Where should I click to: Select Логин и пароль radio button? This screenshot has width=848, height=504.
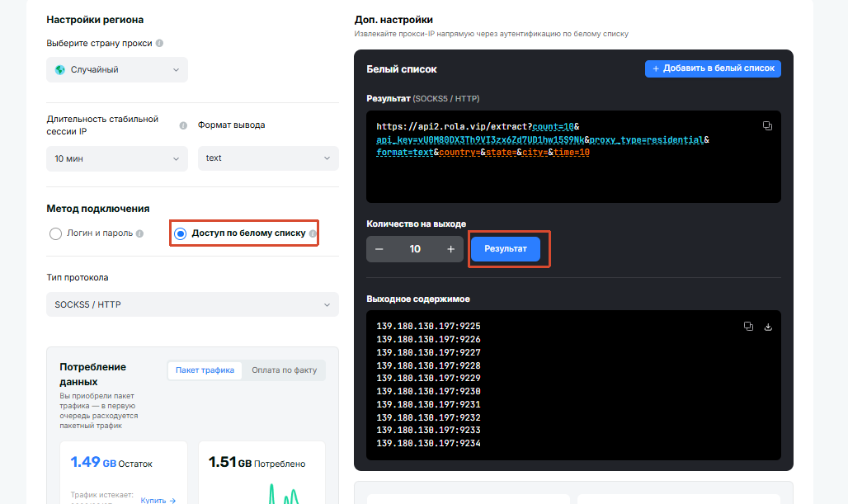point(55,233)
